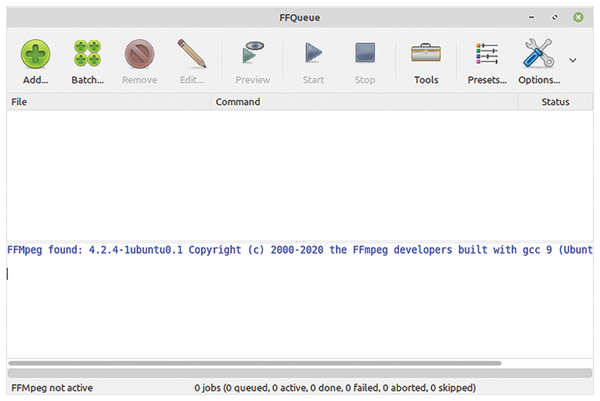Expand the toolbar overflow chevron

(572, 60)
